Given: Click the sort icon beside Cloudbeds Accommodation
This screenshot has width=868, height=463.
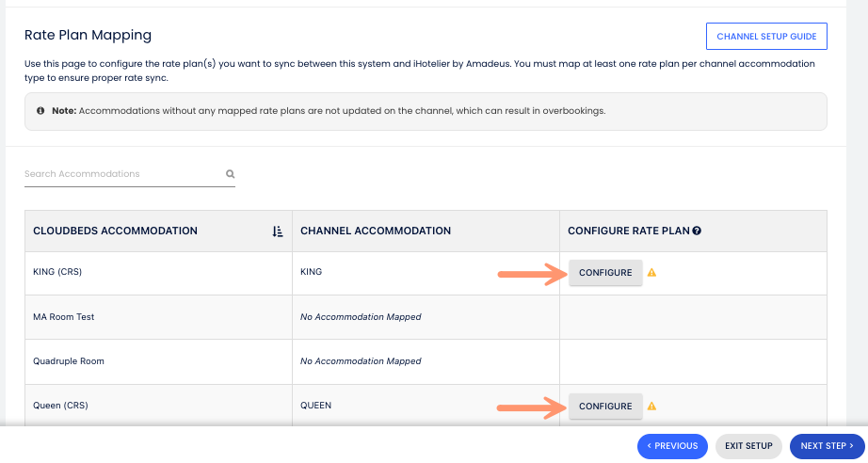Looking at the screenshot, I should (277, 231).
